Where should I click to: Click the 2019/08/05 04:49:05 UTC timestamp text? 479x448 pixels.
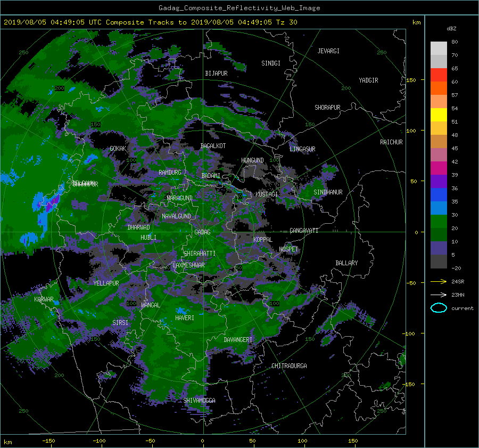(53, 22)
